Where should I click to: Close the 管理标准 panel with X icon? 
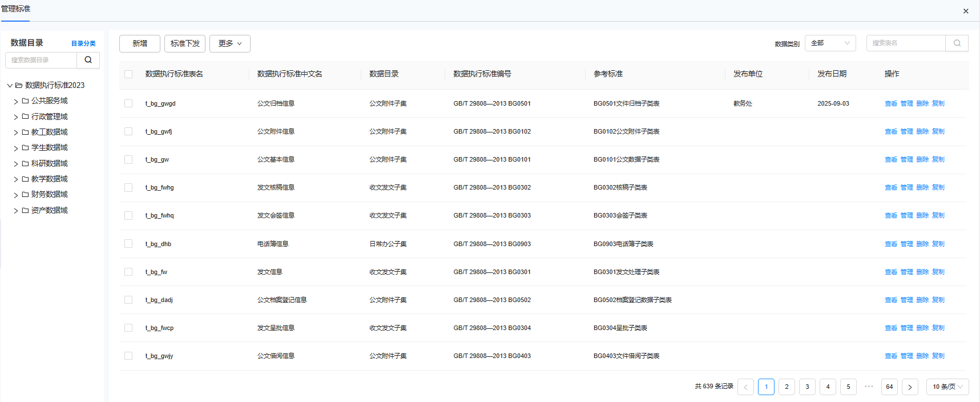[x=966, y=11]
